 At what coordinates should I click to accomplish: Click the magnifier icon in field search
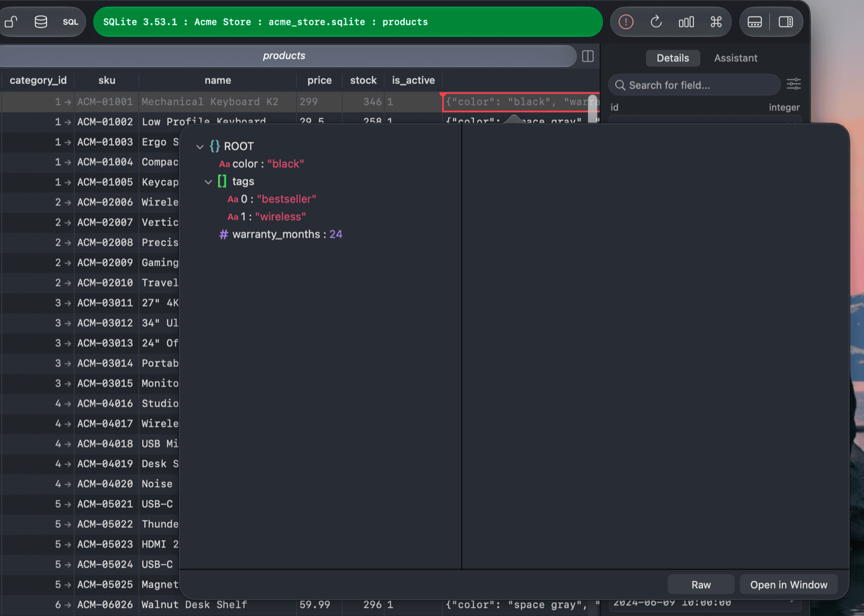tap(620, 85)
